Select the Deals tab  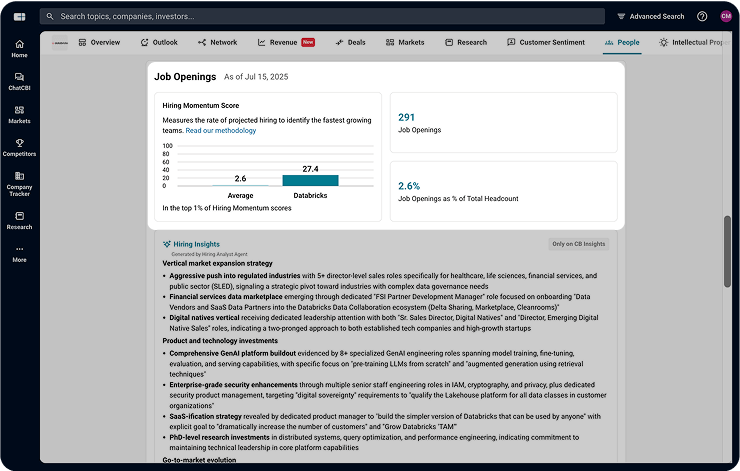tap(351, 43)
